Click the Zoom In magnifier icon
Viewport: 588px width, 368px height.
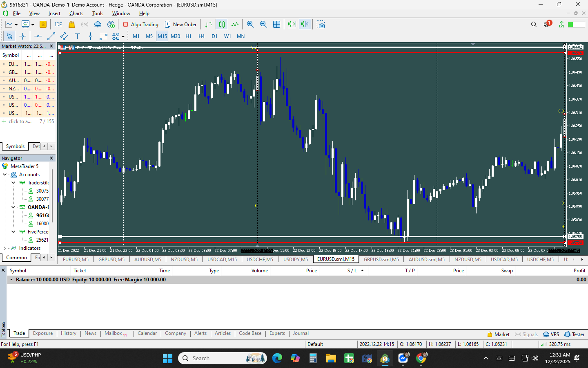[250, 25]
